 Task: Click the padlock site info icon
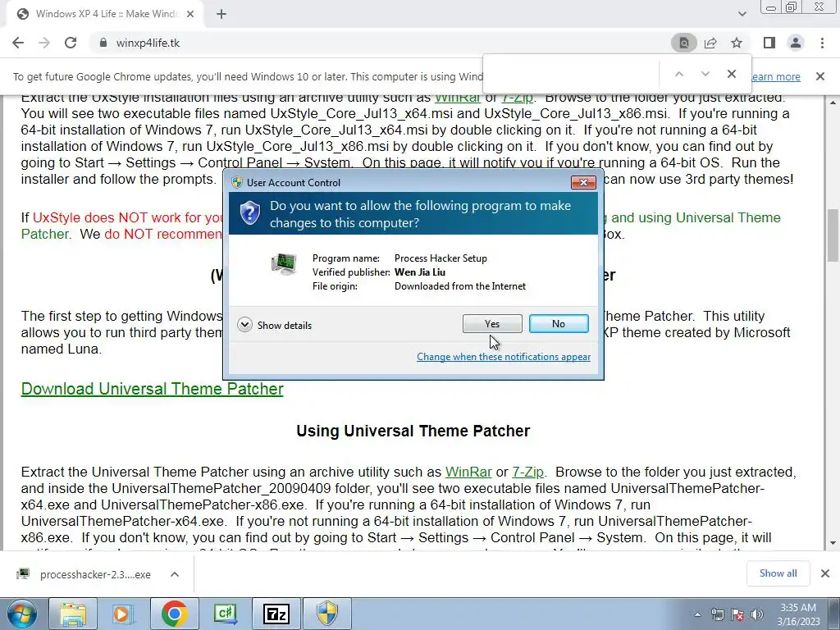(x=103, y=43)
